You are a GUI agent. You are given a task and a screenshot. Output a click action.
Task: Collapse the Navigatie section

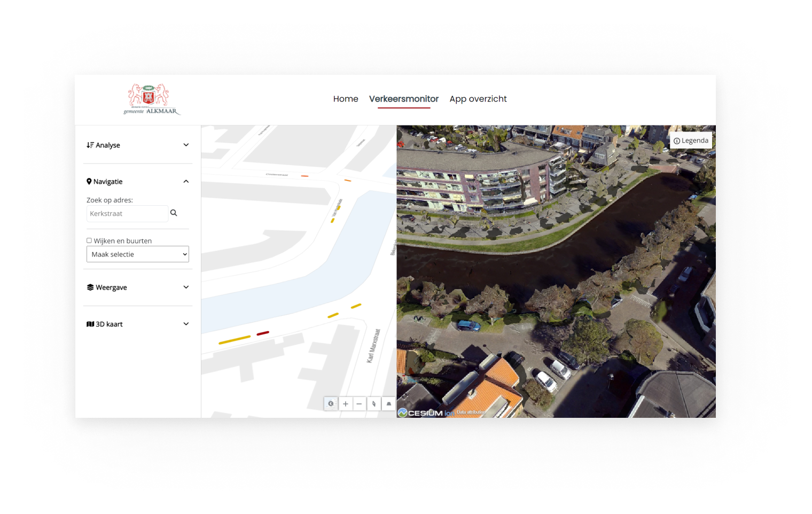click(x=186, y=181)
